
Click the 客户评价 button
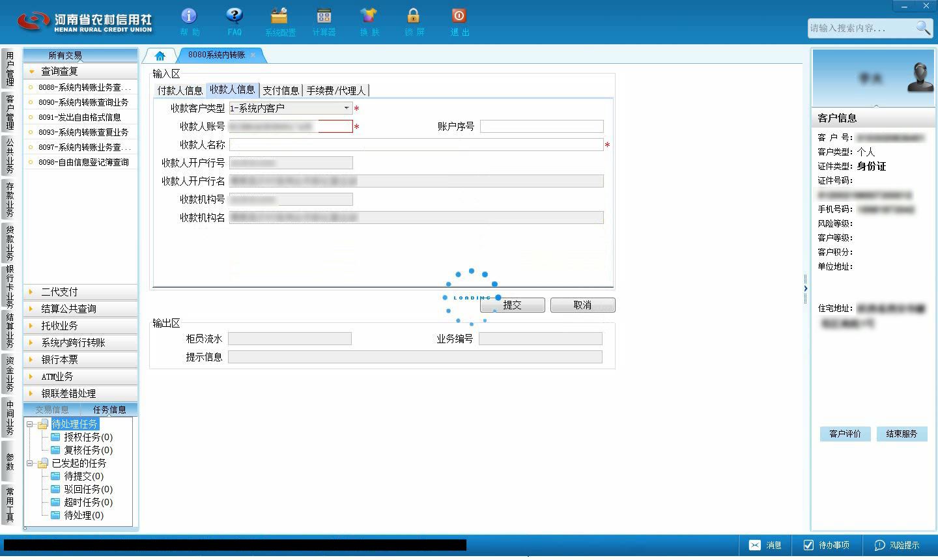[x=845, y=434]
